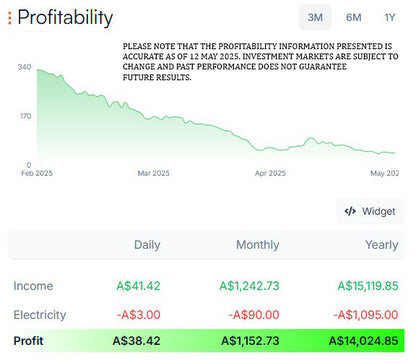Viewport: 416px width, 363px height.
Task: Select the Yearly column header
Action: 382,245
